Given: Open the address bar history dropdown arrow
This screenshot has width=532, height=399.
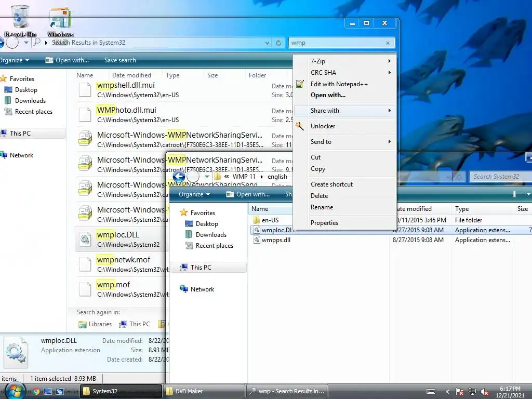Looking at the screenshot, I should pos(267,43).
